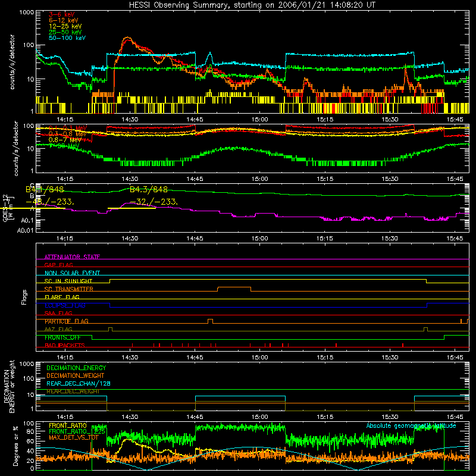Select the 25-50 keV legend label
The image size is (476, 476).
point(65,32)
